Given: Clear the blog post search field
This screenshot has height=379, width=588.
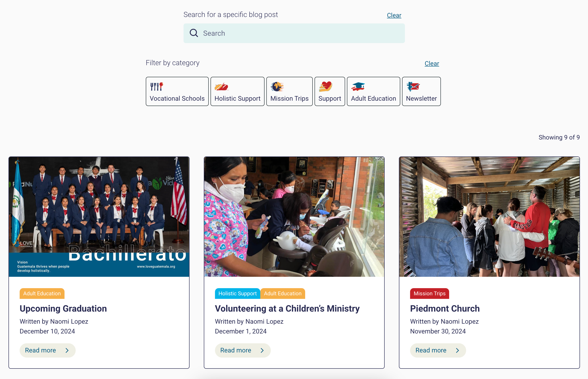Looking at the screenshot, I should pyautogui.click(x=394, y=15).
